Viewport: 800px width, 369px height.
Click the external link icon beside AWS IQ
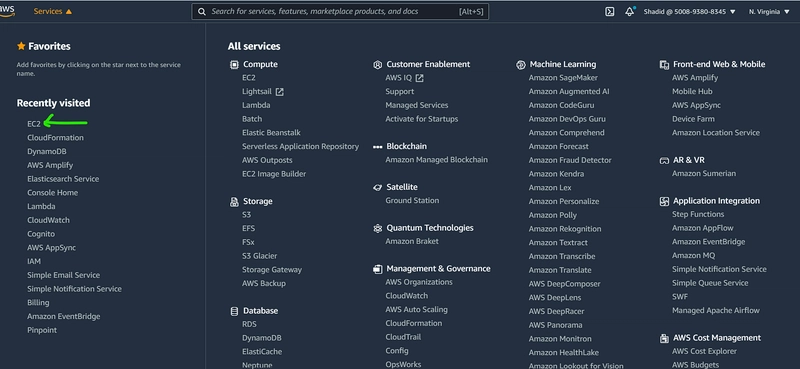(419, 78)
